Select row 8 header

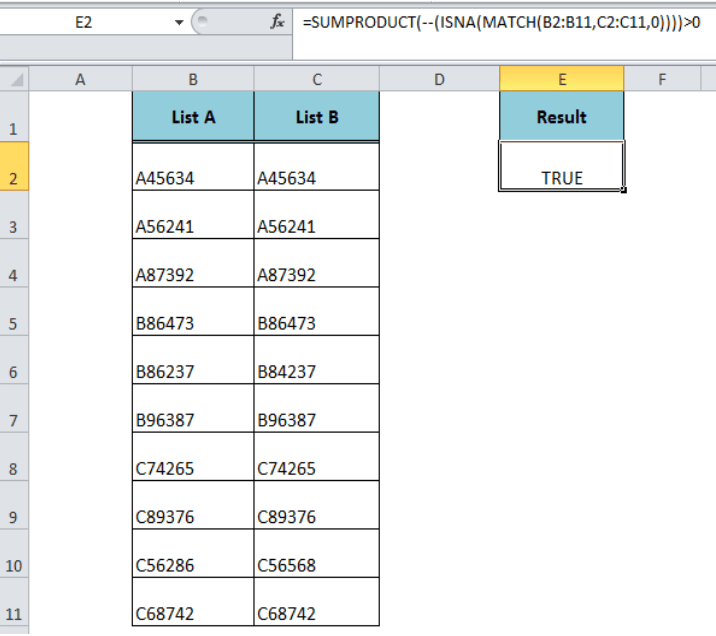tap(14, 457)
